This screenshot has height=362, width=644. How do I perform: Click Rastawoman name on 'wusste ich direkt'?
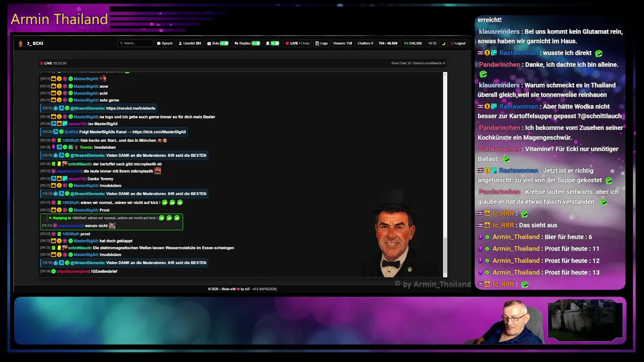pos(518,53)
